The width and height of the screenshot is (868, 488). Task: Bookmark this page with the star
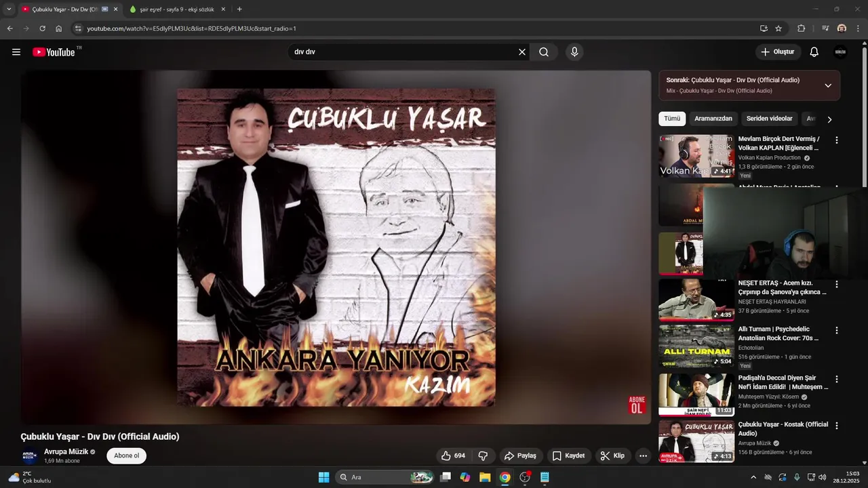[778, 28]
